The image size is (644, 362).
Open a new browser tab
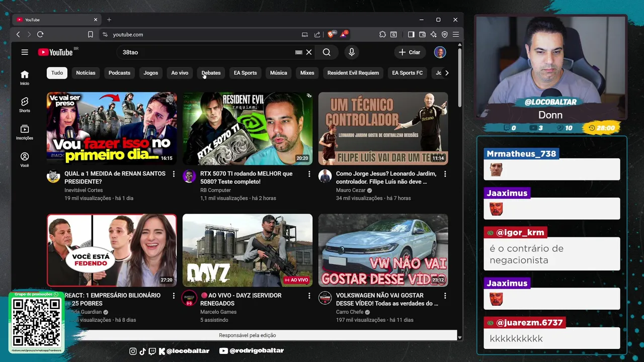(x=109, y=20)
